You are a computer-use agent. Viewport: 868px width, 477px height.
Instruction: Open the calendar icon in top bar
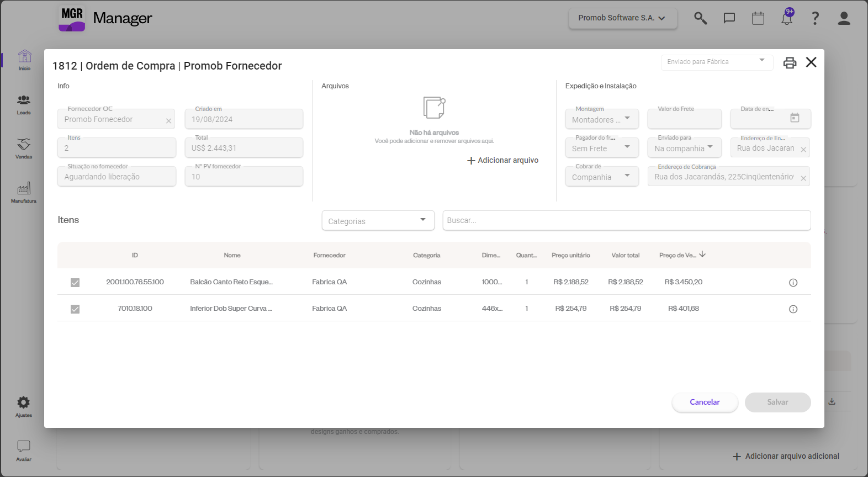pos(758,18)
